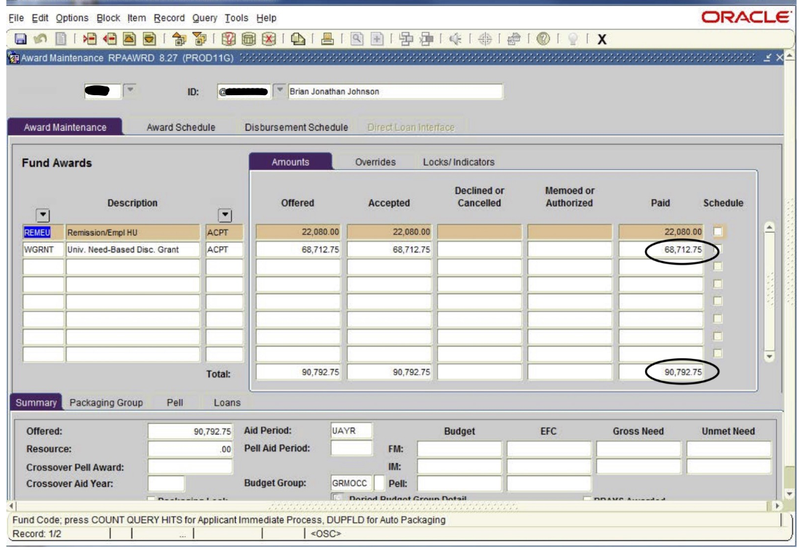Screen dimensions: 800x556
Task: Open award status list dropdown arrow
Action: (x=225, y=215)
